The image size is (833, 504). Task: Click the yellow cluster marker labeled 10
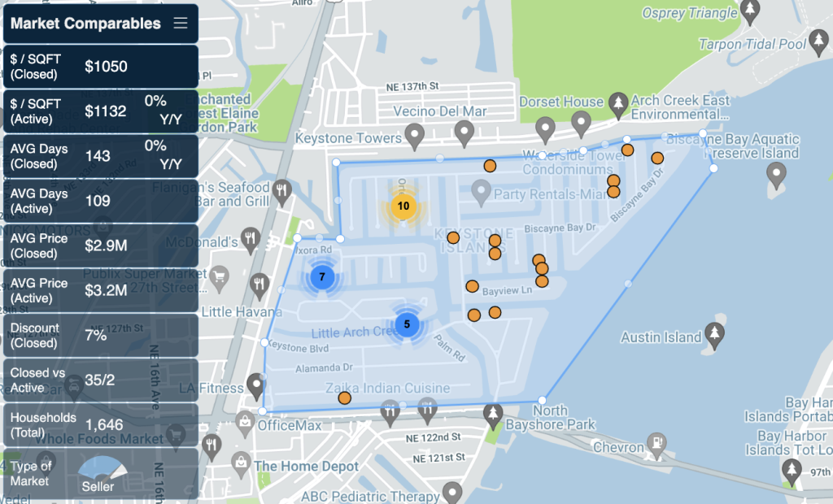pyautogui.click(x=403, y=206)
